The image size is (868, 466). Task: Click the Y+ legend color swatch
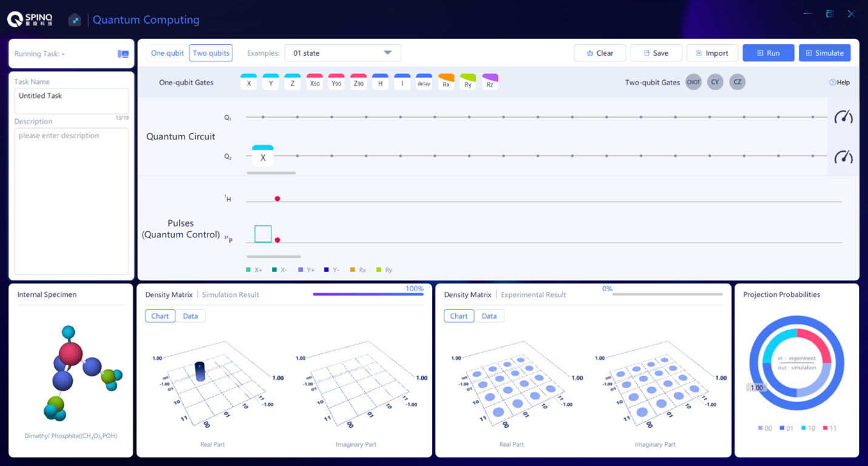[300, 270]
